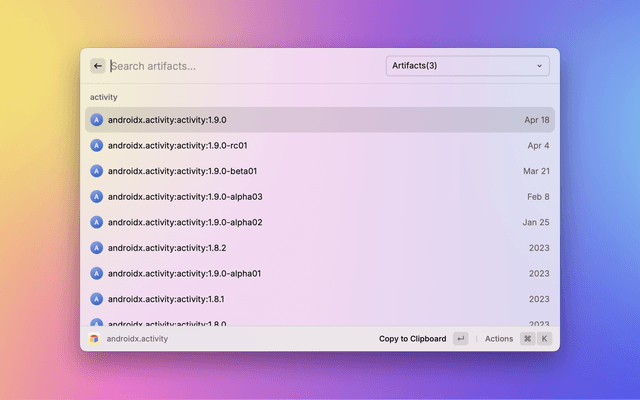Screen dimensions: 640x400
Task: Click the Return key shortcut icon
Action: [x=460, y=339]
